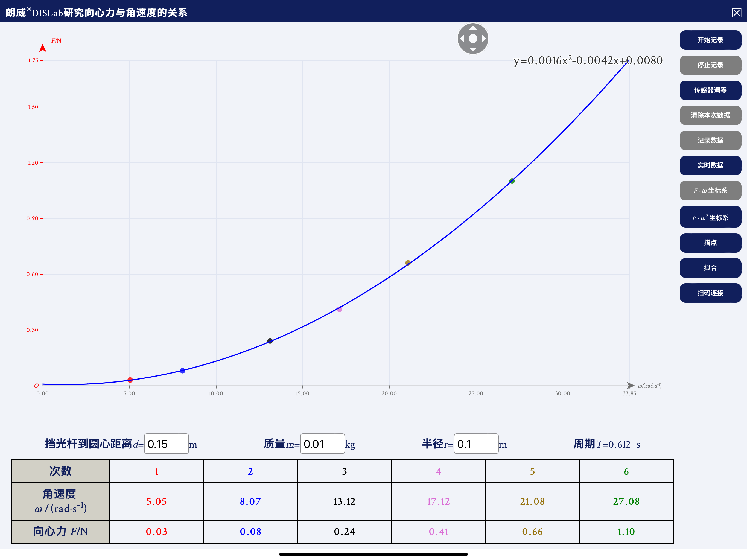Select the radius r input field
The height and width of the screenshot is (560, 747).
[476, 444]
